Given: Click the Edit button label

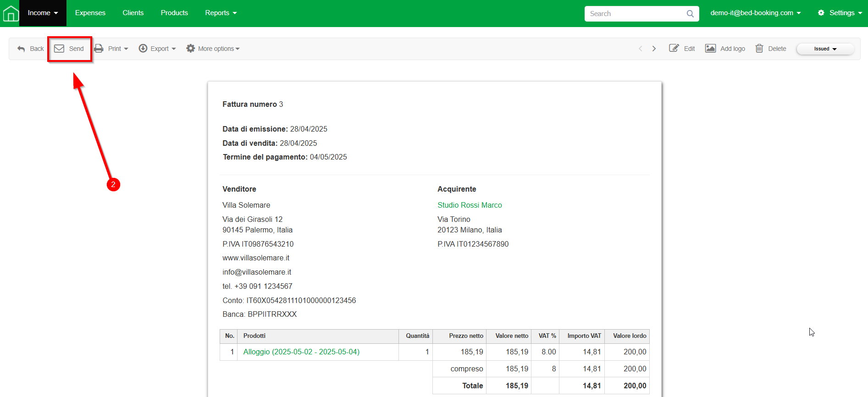Looking at the screenshot, I should click(x=689, y=49).
